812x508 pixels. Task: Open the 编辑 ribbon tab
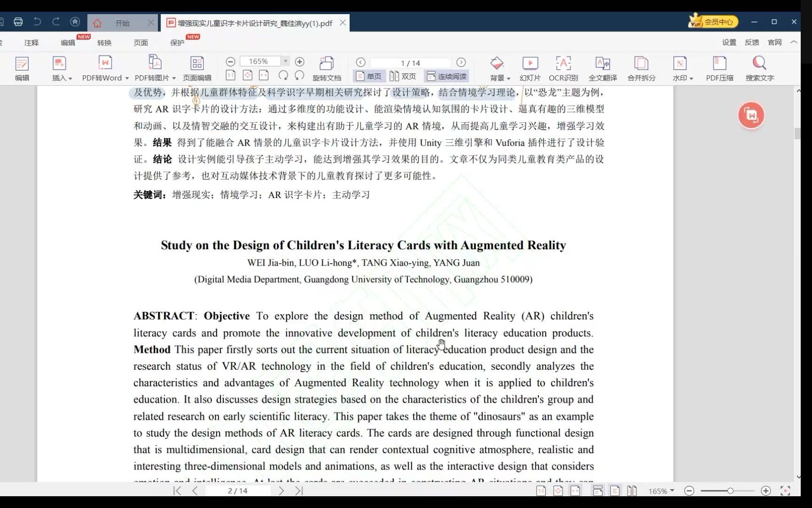(68, 42)
